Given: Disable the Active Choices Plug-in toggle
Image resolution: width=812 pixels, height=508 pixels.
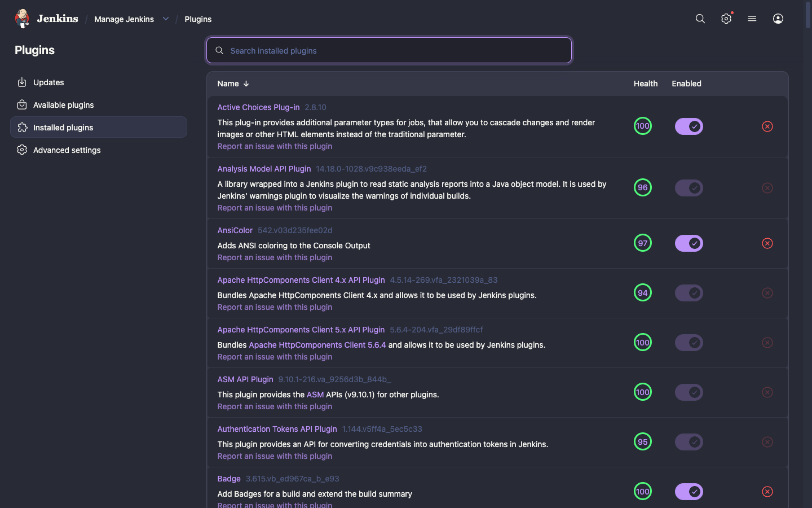Looking at the screenshot, I should click(689, 126).
